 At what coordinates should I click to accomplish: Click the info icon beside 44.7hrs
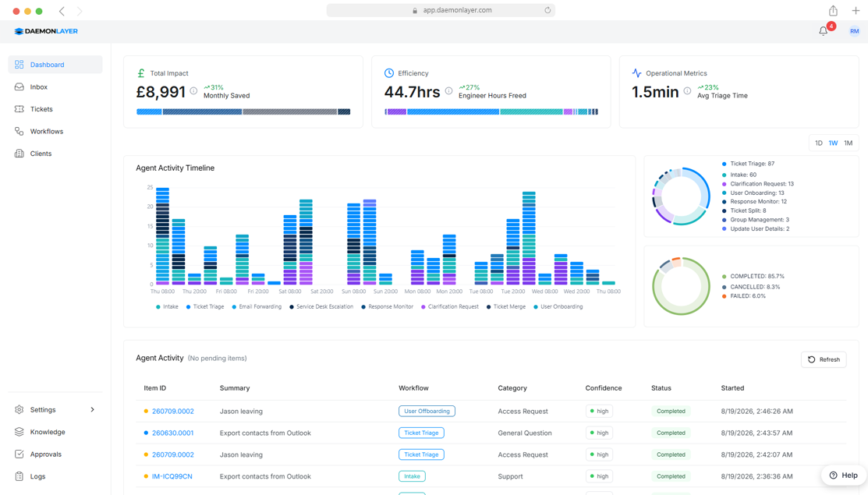tap(449, 90)
